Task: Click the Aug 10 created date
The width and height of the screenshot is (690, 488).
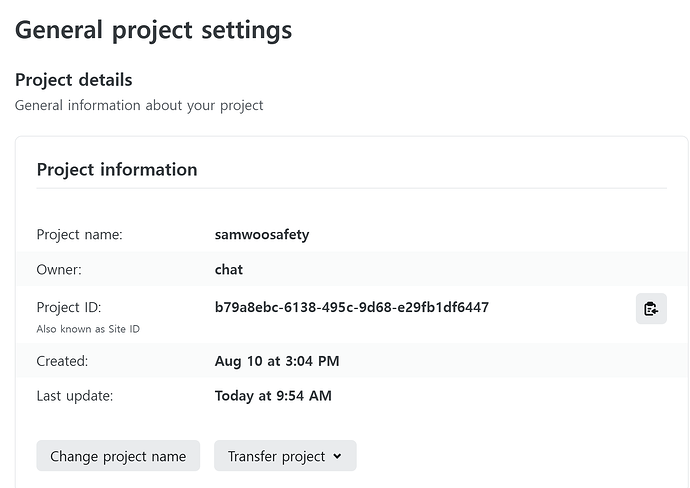Action: click(x=276, y=361)
